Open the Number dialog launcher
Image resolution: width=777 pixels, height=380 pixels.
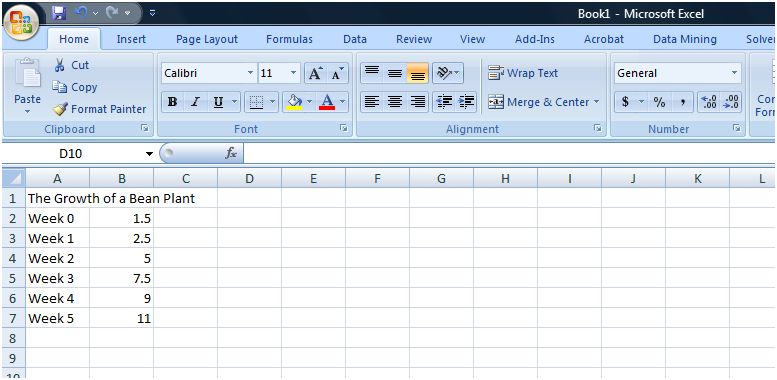(x=736, y=129)
